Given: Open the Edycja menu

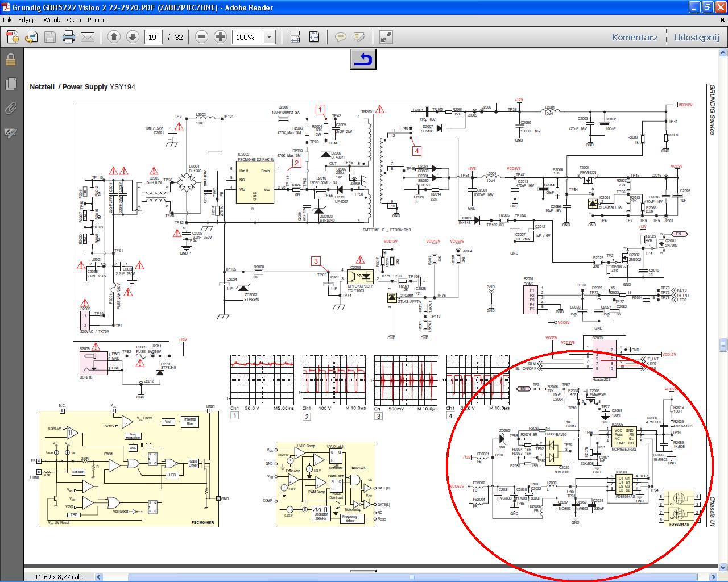Looking at the screenshot, I should 27,20.
